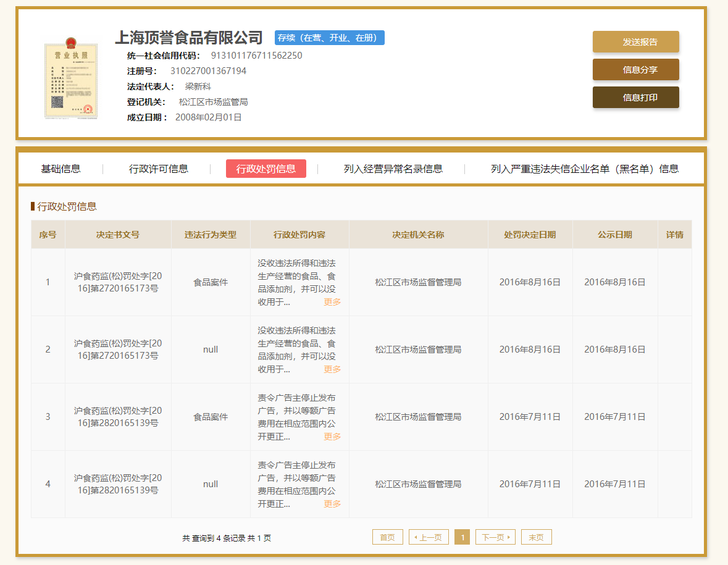Click the record count text 共查询到4条记录
Screen dimensions: 728x565
214,538
